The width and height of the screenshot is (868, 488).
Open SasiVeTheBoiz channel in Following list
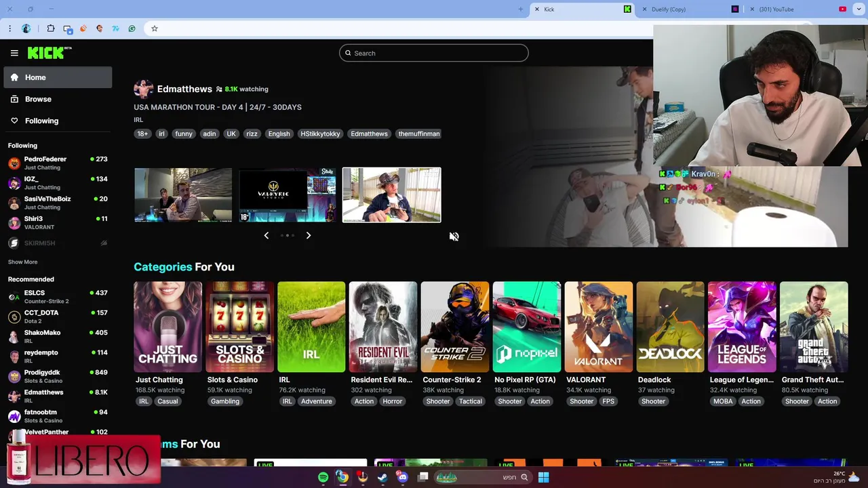coord(58,203)
